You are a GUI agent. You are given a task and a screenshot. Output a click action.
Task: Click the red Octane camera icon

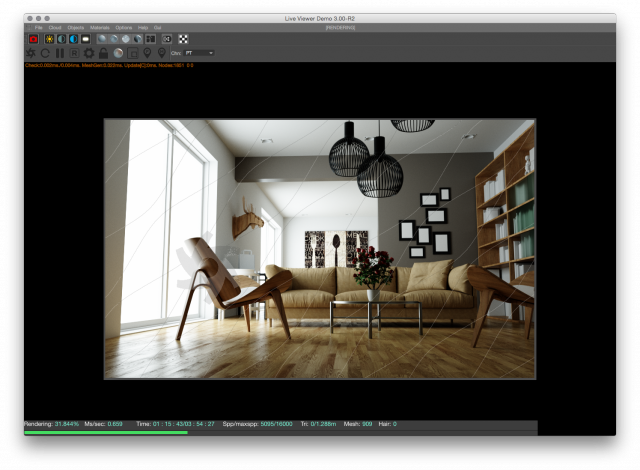(33, 39)
